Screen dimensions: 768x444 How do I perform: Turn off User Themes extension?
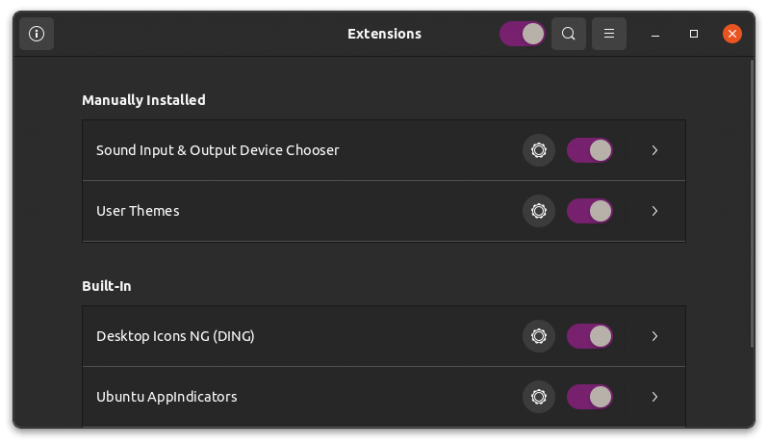tap(589, 211)
